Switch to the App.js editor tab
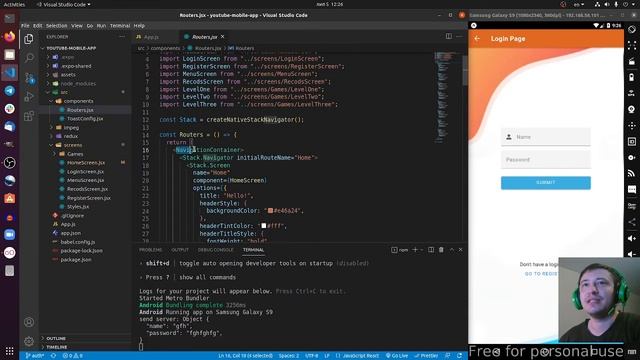Viewport: 640px width, 360px height. click(x=151, y=37)
